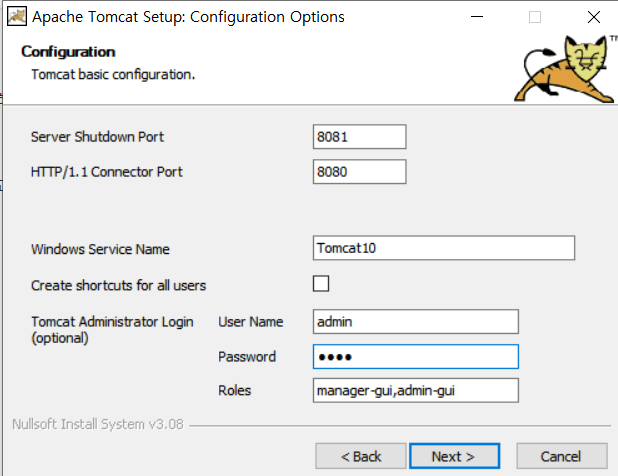Click the window title 'Apache Tomcat Setup: Configuration Options'
618x476 pixels.
[188, 17]
